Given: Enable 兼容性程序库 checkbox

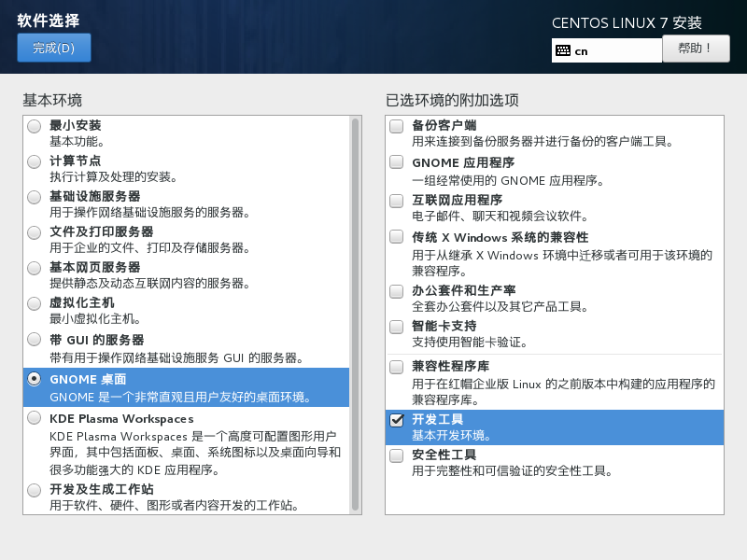Looking at the screenshot, I should point(396,367).
